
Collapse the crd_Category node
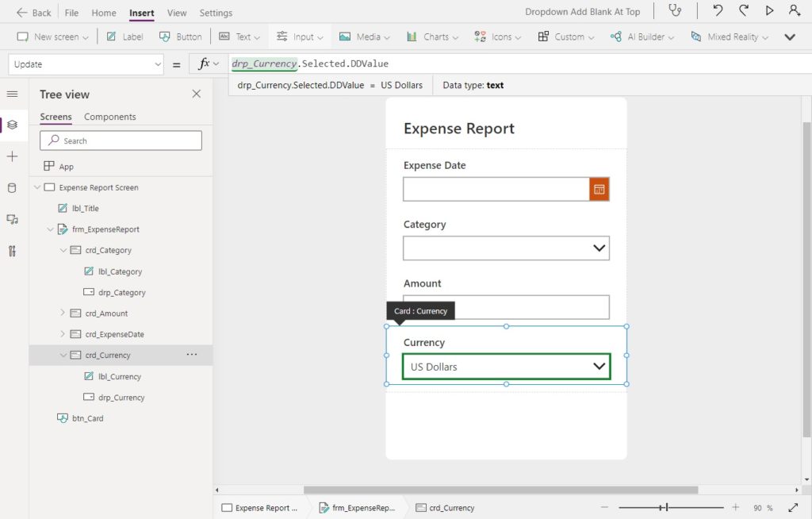(63, 250)
